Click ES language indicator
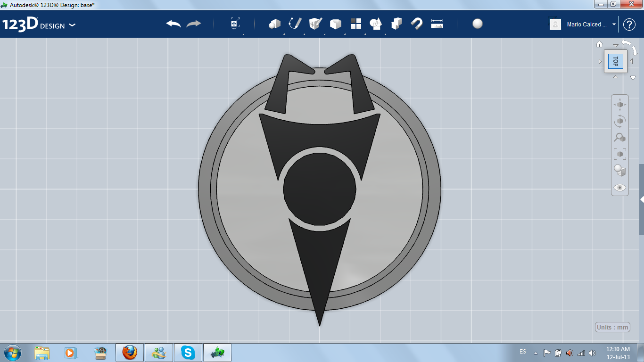Screen dimensions: 644x362 coord(523,352)
